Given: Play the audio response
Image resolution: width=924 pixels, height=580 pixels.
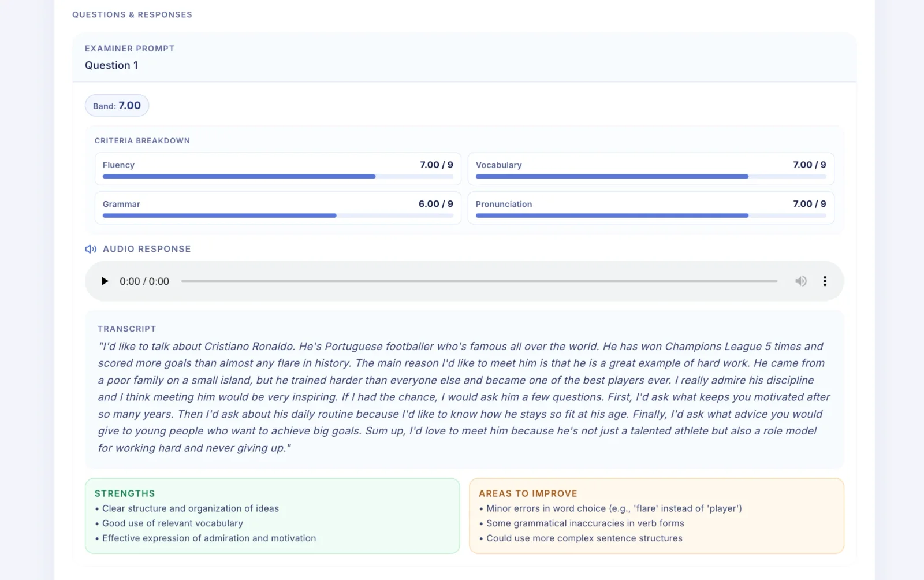Looking at the screenshot, I should click(105, 281).
